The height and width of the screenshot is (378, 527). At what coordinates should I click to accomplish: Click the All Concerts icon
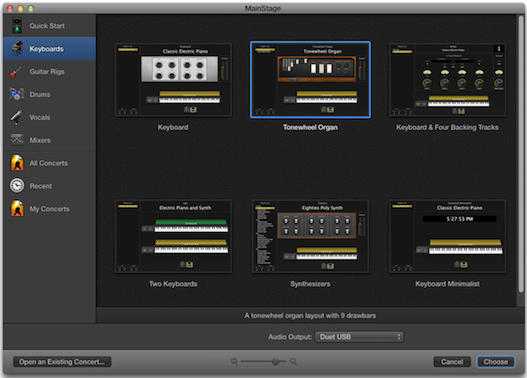17,163
